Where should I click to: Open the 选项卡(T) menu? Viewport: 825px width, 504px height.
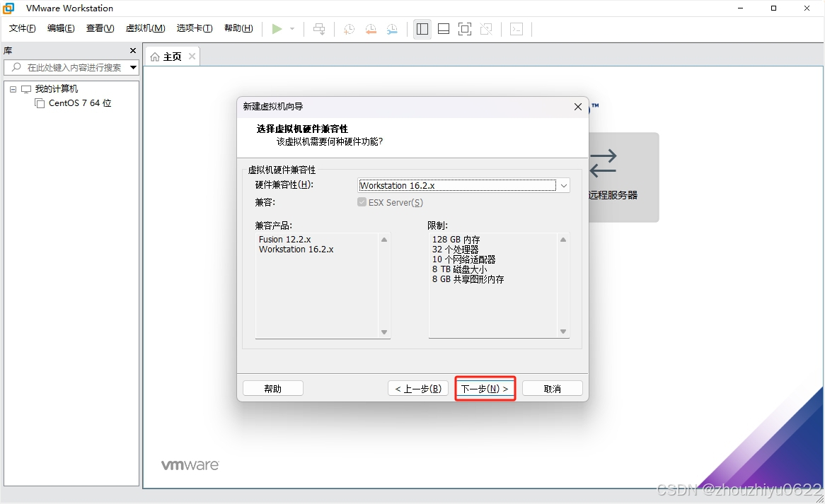click(195, 28)
